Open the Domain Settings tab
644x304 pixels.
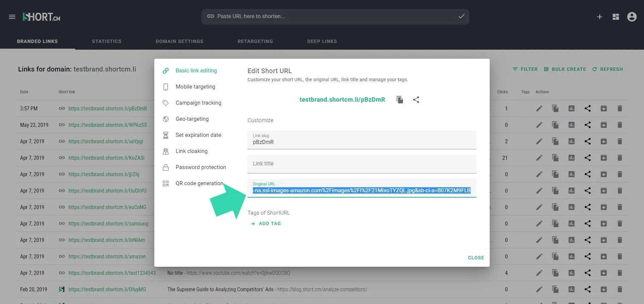179,41
